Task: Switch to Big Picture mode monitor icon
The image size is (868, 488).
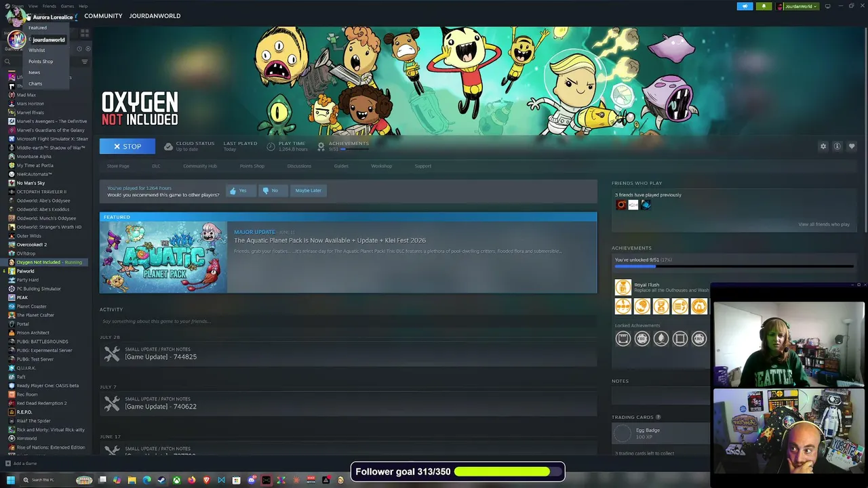Action: coord(827,6)
